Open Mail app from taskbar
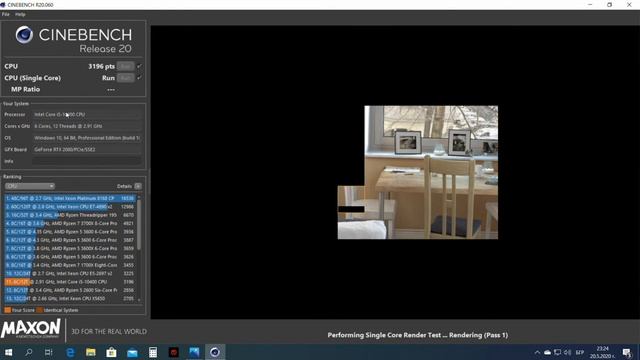 (x=132, y=352)
